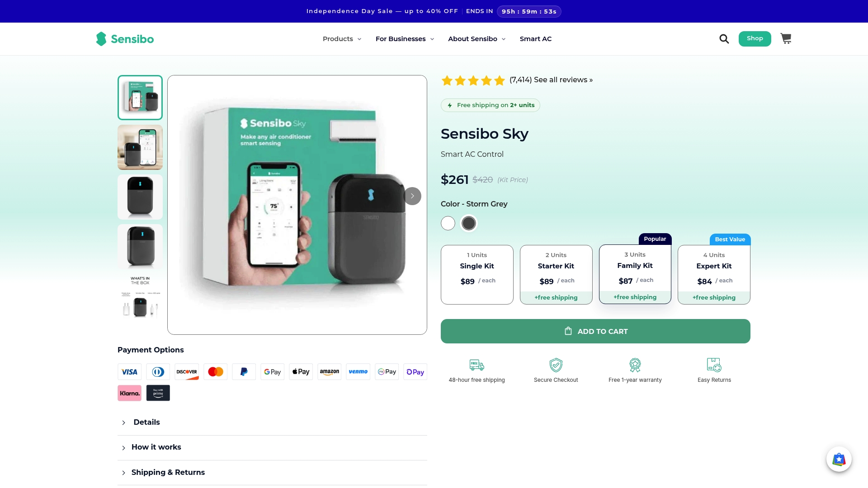Select the 2 Units Starter Kit option
Image resolution: width=868 pixels, height=488 pixels.
tap(556, 275)
